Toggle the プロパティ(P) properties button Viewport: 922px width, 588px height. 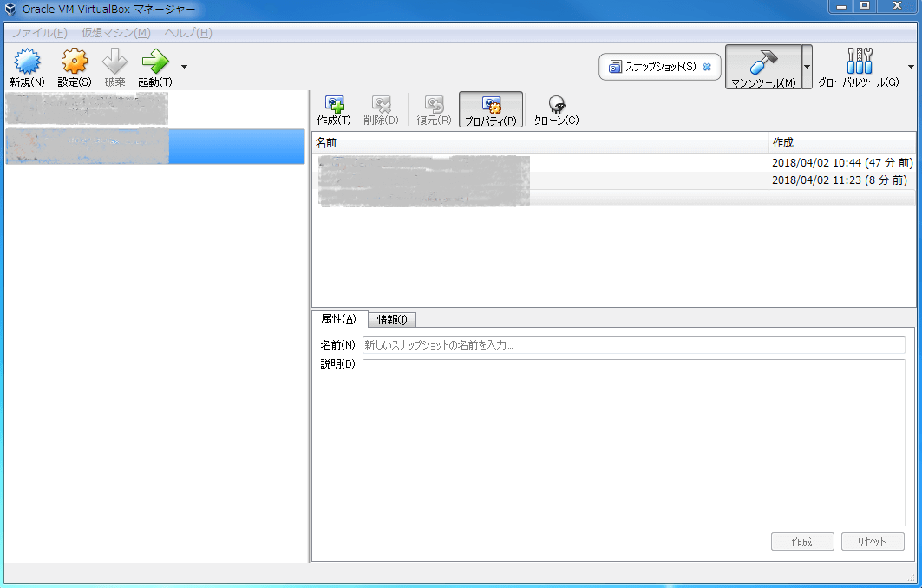click(491, 110)
